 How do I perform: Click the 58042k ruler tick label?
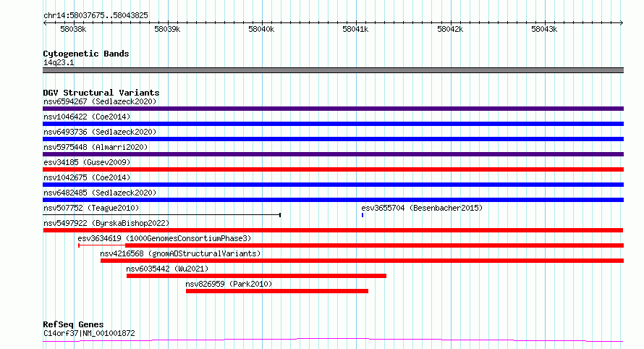[450, 29]
